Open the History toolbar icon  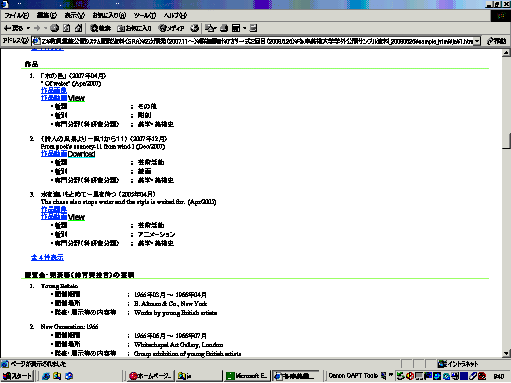[x=195, y=28]
